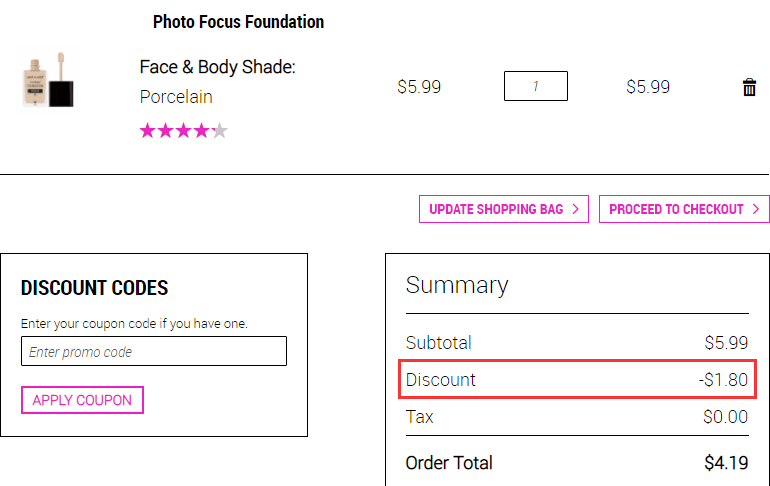Image resolution: width=770 pixels, height=486 pixels.
Task: Click the Face & Body Shade label
Action: coord(218,67)
